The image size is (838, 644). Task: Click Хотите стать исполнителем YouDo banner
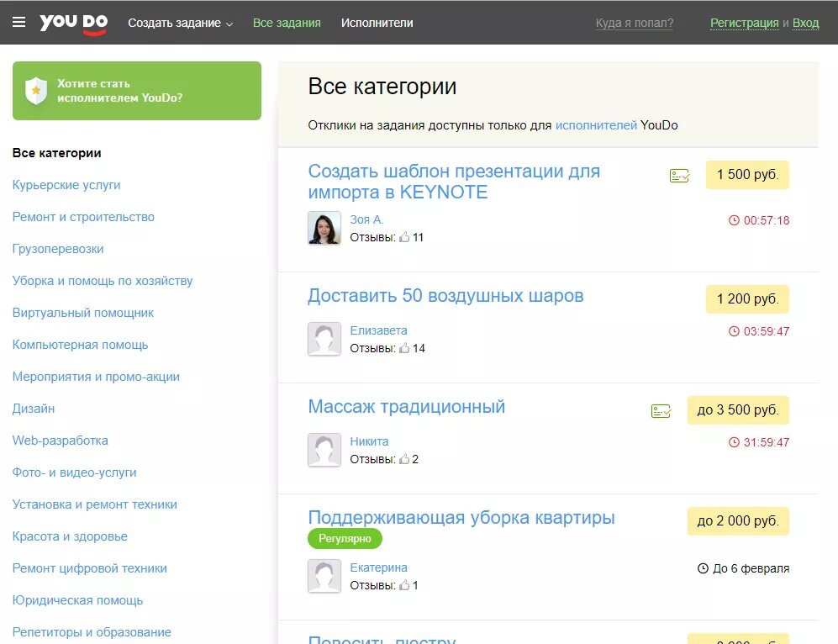[137, 91]
